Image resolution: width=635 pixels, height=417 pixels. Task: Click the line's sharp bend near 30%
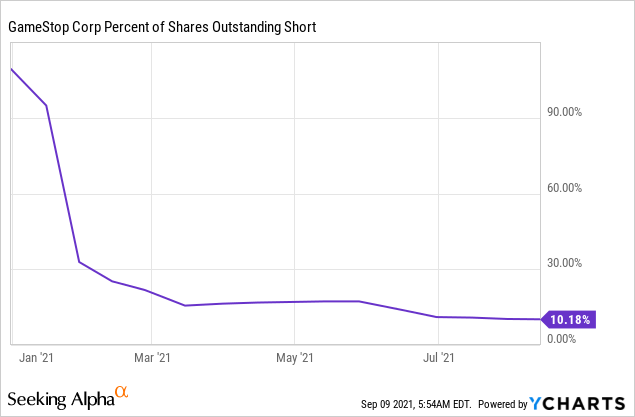pyautogui.click(x=80, y=262)
